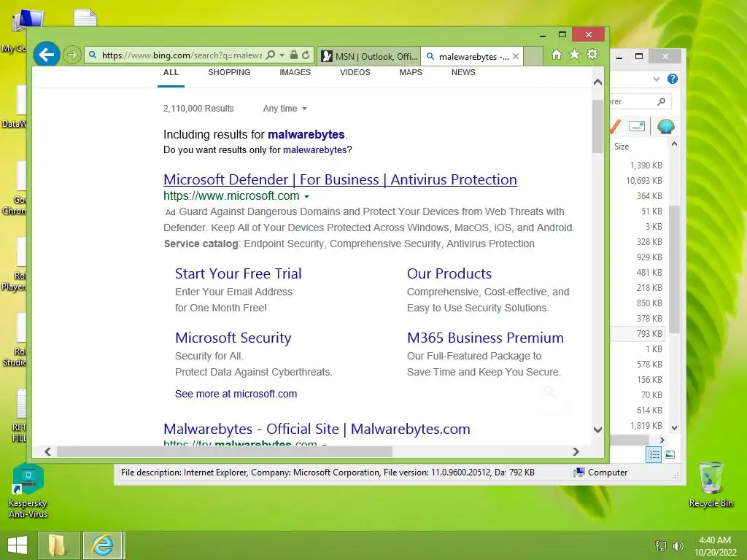Screen dimensions: 747x560
Task: Click the Explorer search box magnifier
Action: [661, 101]
